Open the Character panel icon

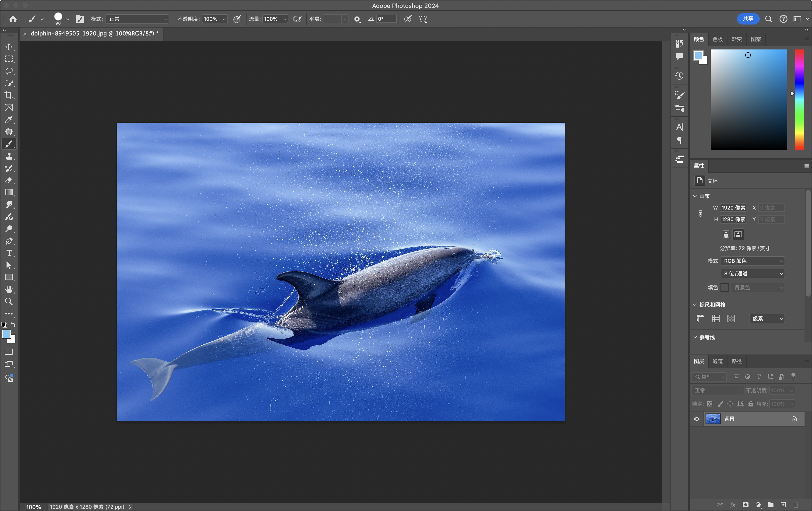click(679, 127)
